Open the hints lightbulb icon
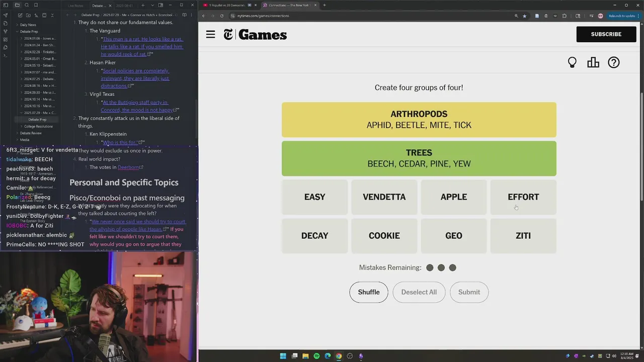Image resolution: width=644 pixels, height=362 pixels. (x=572, y=62)
